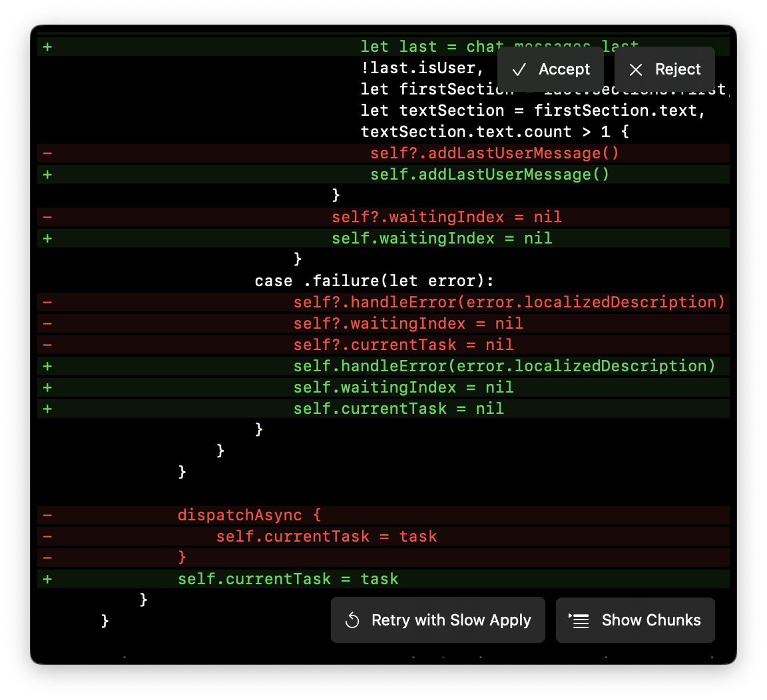The image size is (767, 700).
Task: Select the added self.handleError line
Action: click(x=503, y=365)
